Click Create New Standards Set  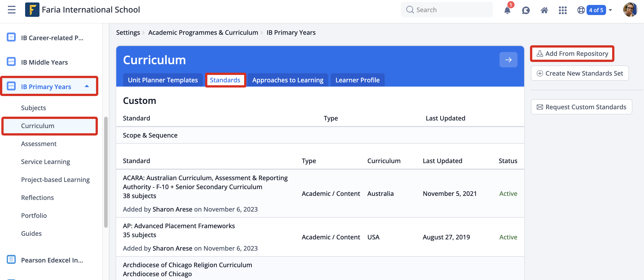(x=580, y=73)
